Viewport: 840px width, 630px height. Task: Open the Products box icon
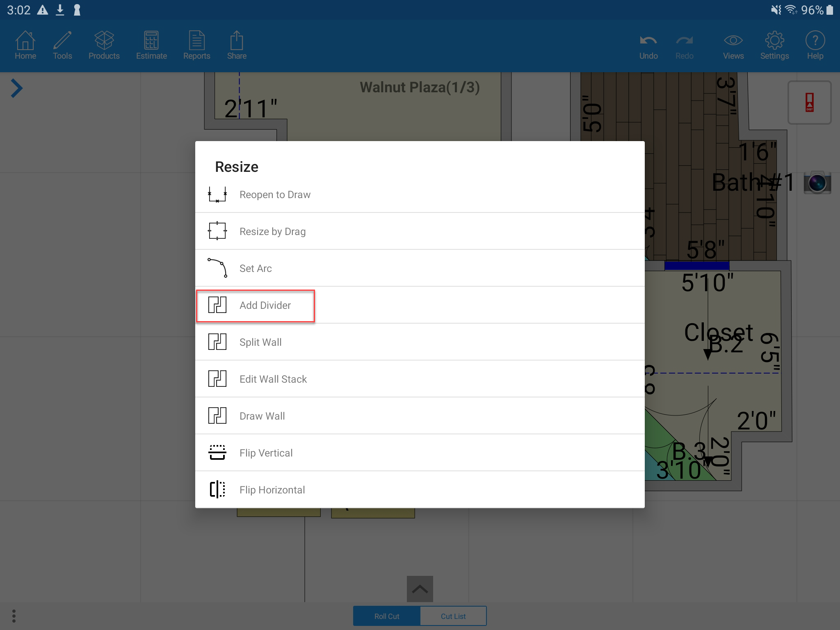(x=104, y=46)
